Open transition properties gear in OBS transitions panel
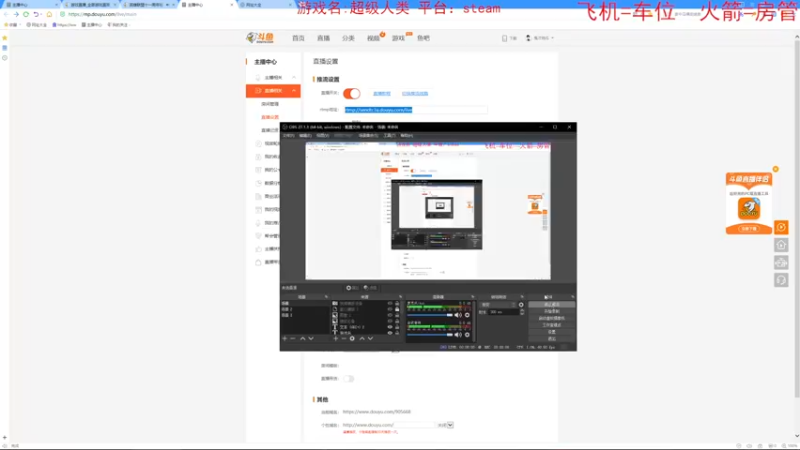This screenshot has width=800, height=450. [521, 305]
